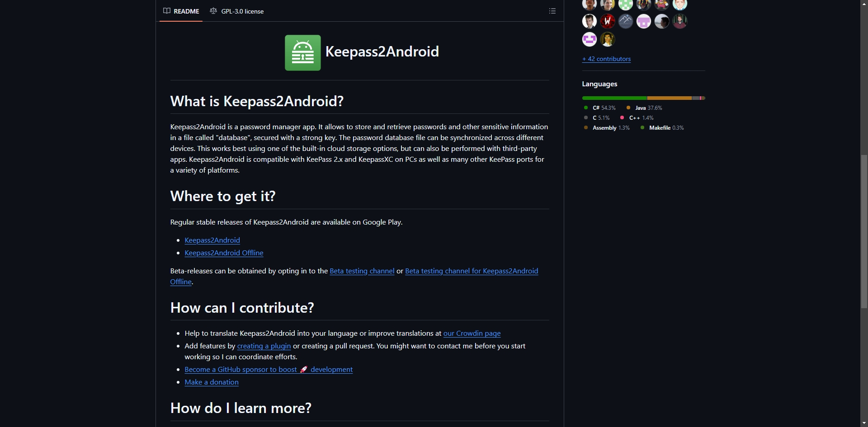Open the purple T-shaped identicon avatar
The height and width of the screenshot is (427, 868).
click(643, 21)
